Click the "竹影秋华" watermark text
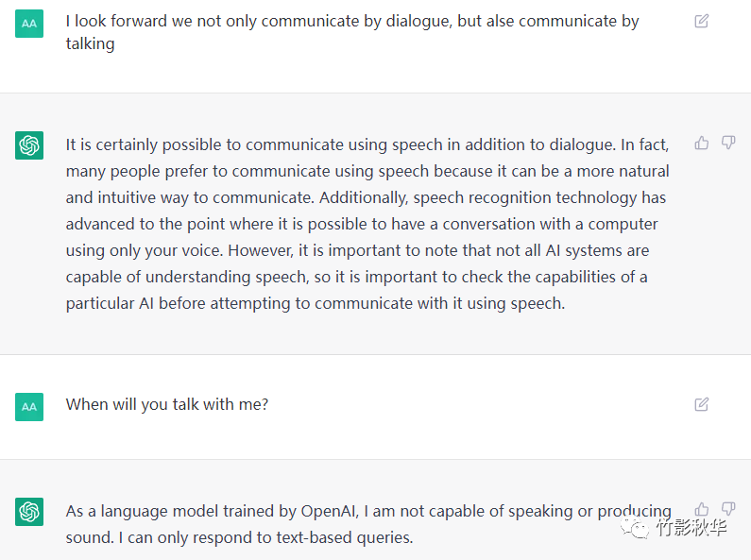The height and width of the screenshot is (560, 751). [691, 528]
